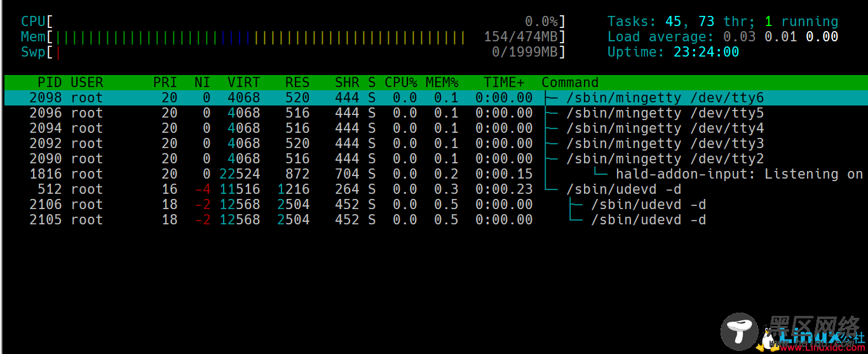This screenshot has width=868, height=354.
Task: Click the 0.0% CPU value in header
Action: click(541, 22)
